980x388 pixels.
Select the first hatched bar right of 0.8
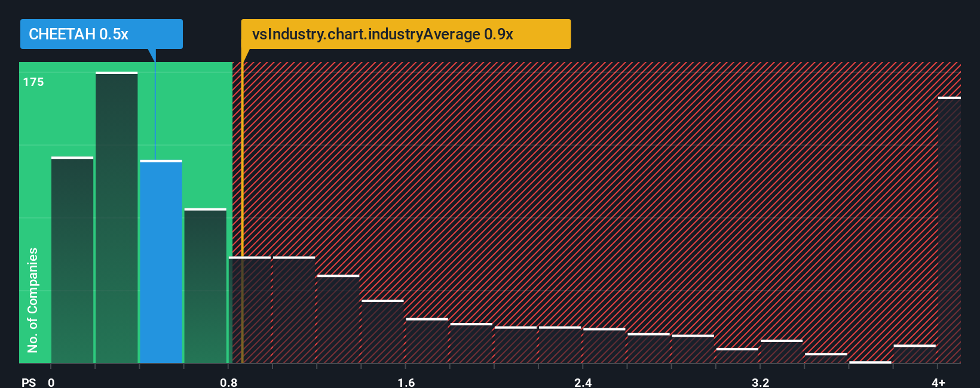click(x=250, y=310)
